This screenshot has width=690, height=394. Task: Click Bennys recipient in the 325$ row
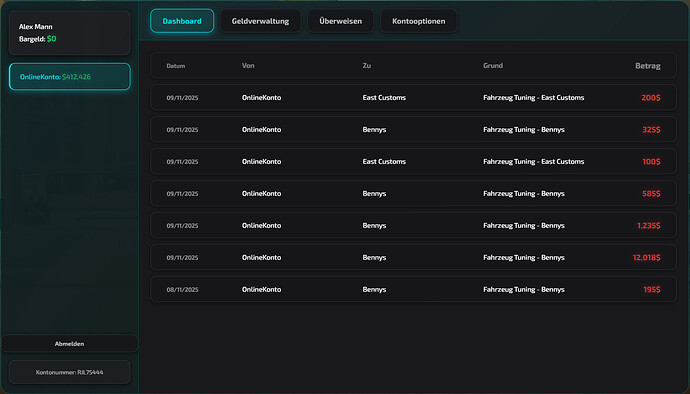pyautogui.click(x=374, y=130)
